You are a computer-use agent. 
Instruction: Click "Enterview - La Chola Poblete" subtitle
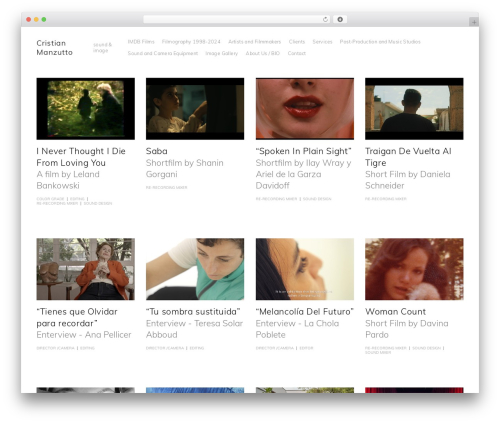(297, 329)
